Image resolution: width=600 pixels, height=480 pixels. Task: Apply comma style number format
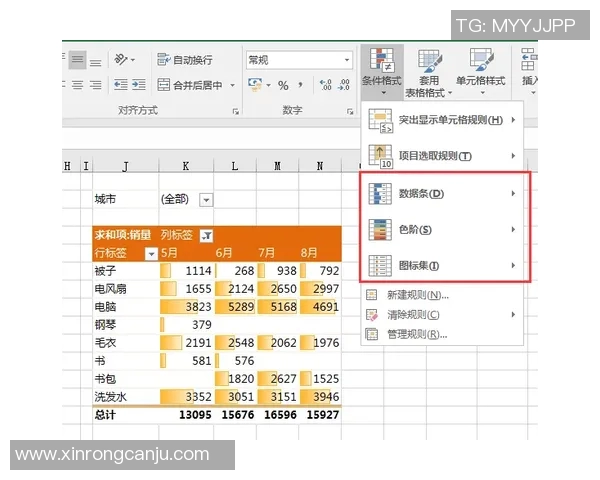[x=301, y=85]
